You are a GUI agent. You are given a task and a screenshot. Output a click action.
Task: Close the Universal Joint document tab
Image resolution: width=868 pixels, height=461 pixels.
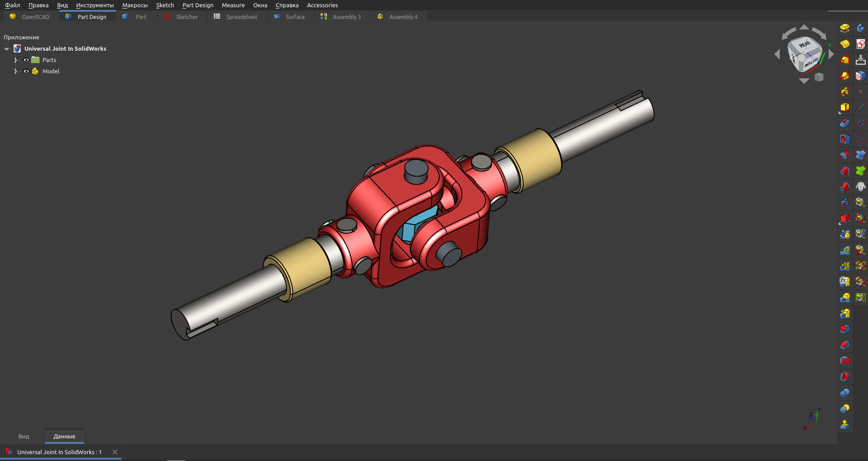[115, 452]
